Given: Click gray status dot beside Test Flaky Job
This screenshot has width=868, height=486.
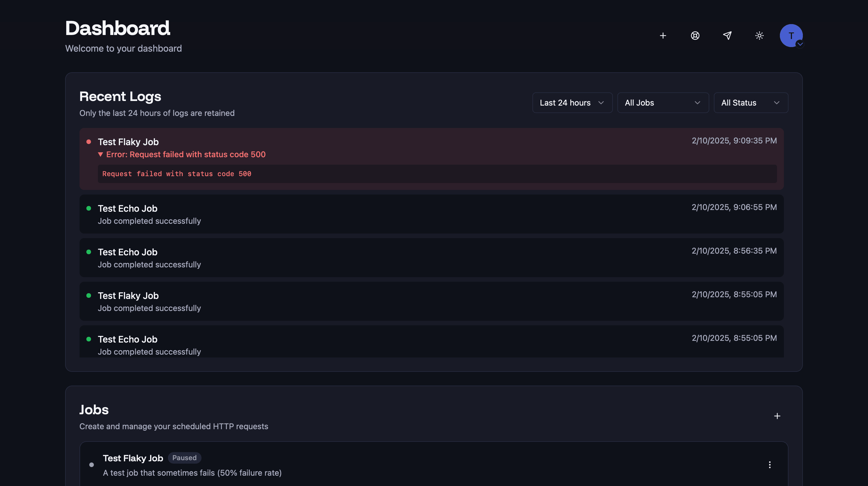Looking at the screenshot, I should 91,465.
